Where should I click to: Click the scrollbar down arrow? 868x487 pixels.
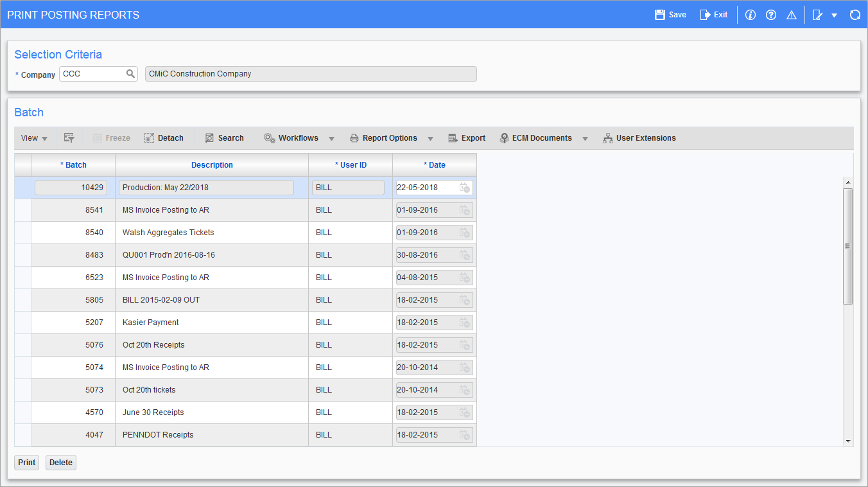[848, 441]
